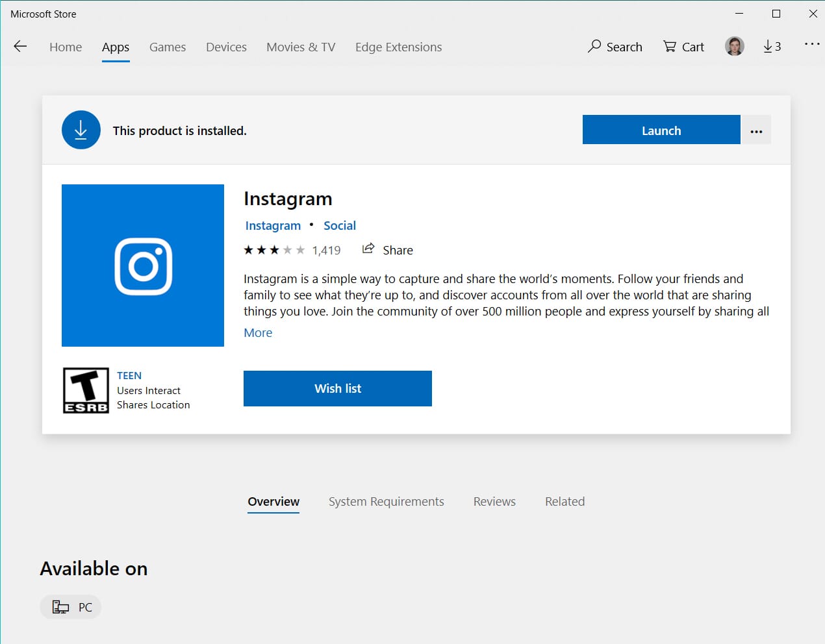Click the "Available on" heading
Screen dimensions: 825x644
[x=94, y=568]
